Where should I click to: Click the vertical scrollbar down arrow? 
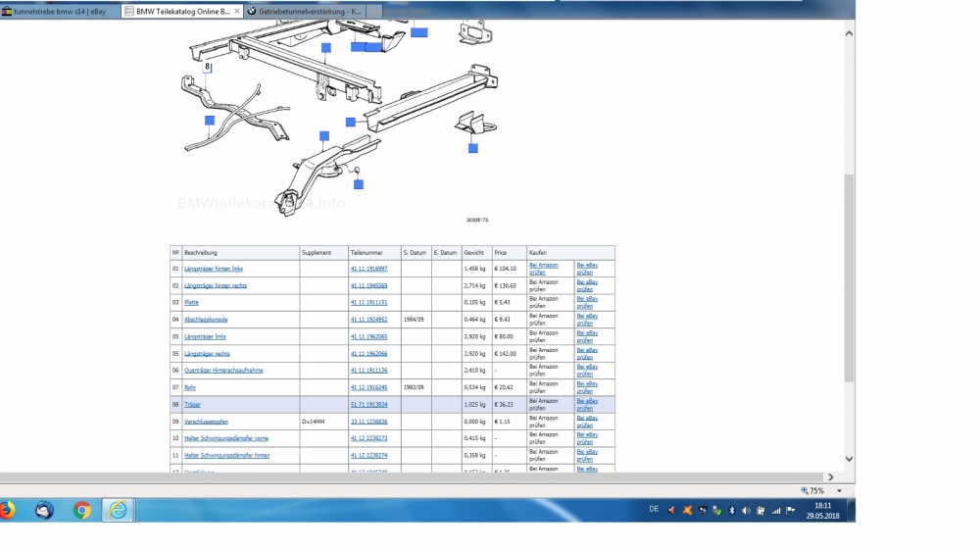pos(849,460)
